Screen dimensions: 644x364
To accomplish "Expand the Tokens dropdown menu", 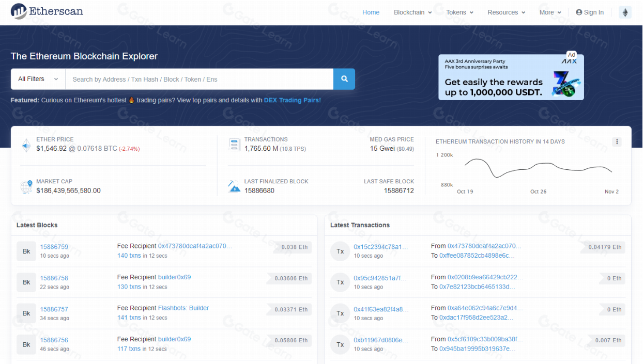I will pos(459,12).
